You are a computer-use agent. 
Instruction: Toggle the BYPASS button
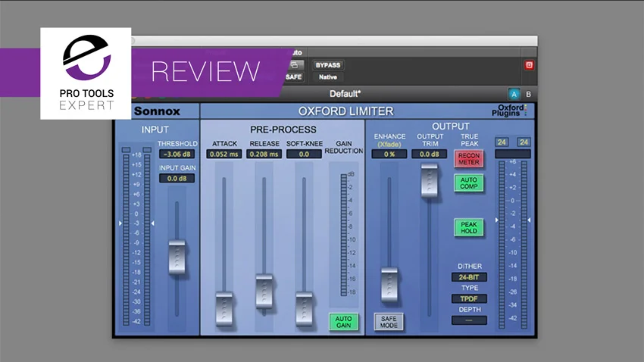(x=328, y=65)
